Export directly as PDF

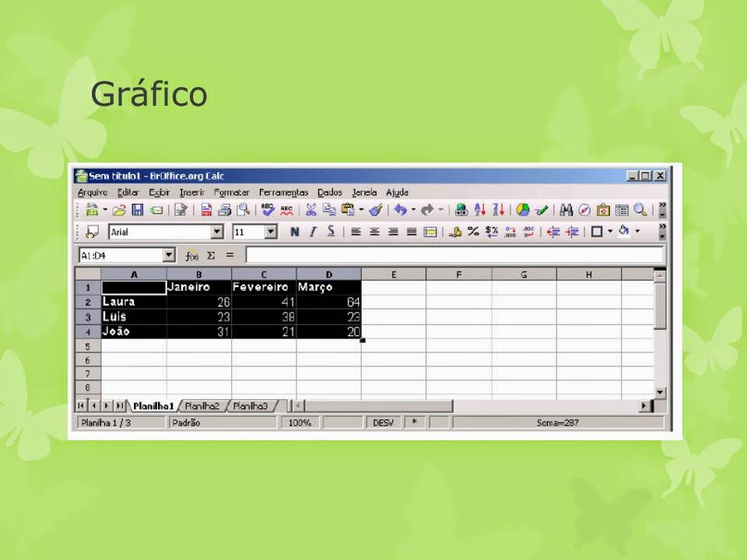point(206,210)
